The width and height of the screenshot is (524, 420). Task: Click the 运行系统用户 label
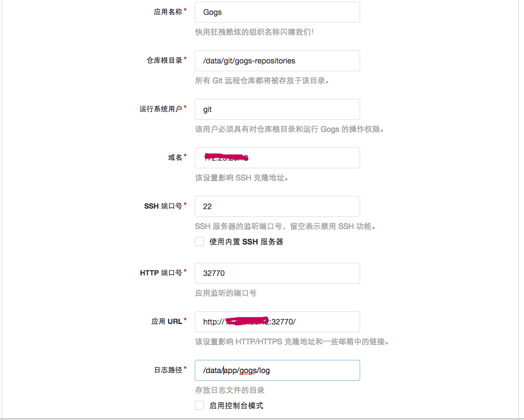click(x=161, y=109)
